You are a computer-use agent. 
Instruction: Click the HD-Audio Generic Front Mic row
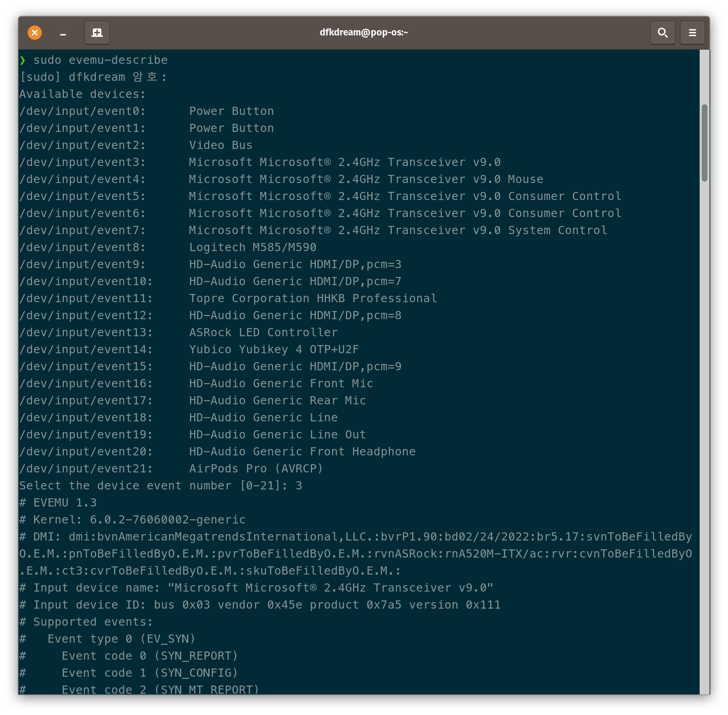click(x=196, y=383)
